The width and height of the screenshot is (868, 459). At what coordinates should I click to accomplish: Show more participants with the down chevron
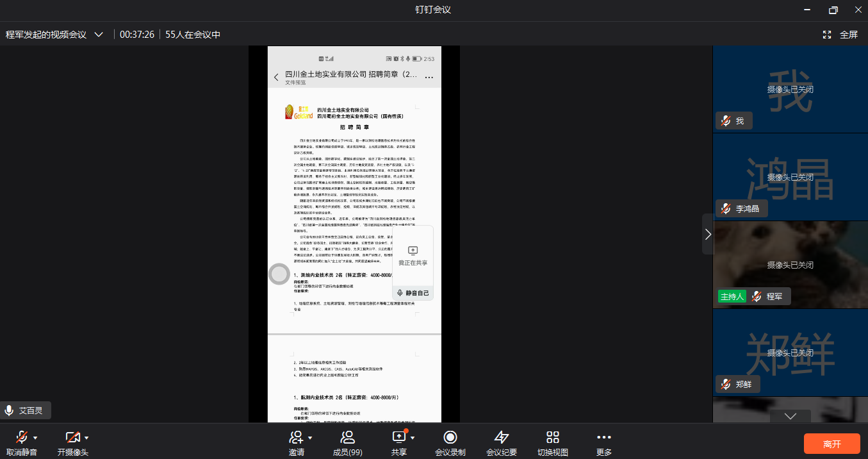[790, 416]
